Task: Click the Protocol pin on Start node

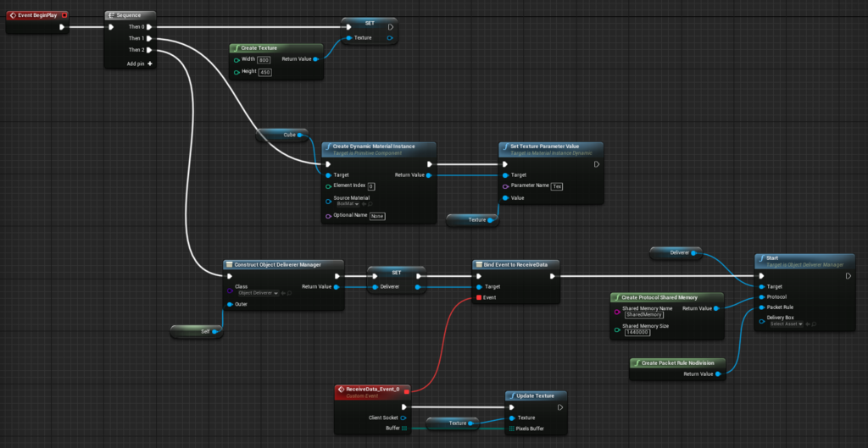Action: pos(762,297)
